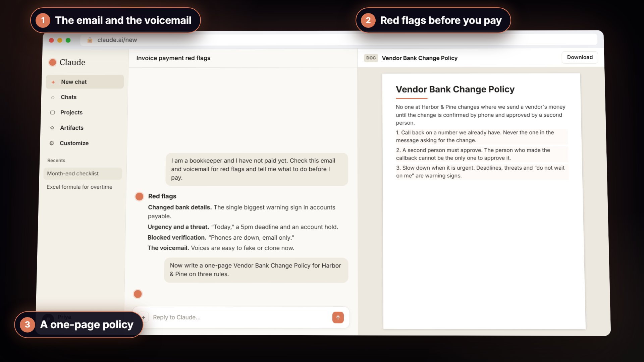
Task: Click the Claude avatar beside Red flags
Action: (139, 196)
